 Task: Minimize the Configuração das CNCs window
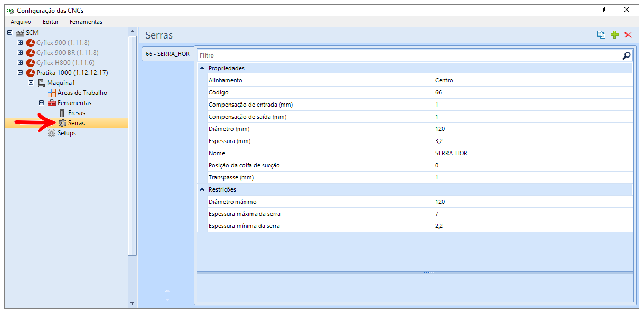pyautogui.click(x=578, y=10)
